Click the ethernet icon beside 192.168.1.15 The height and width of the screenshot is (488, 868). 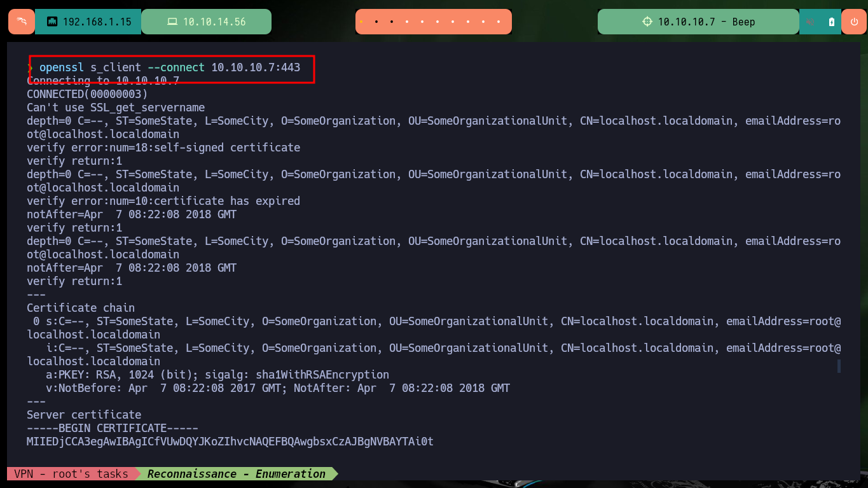pos(52,22)
